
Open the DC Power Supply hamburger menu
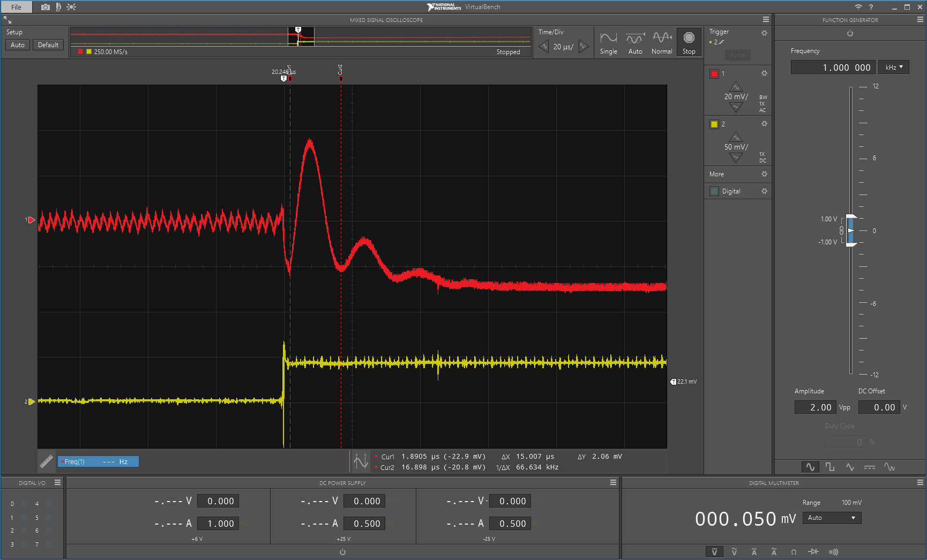(x=613, y=482)
